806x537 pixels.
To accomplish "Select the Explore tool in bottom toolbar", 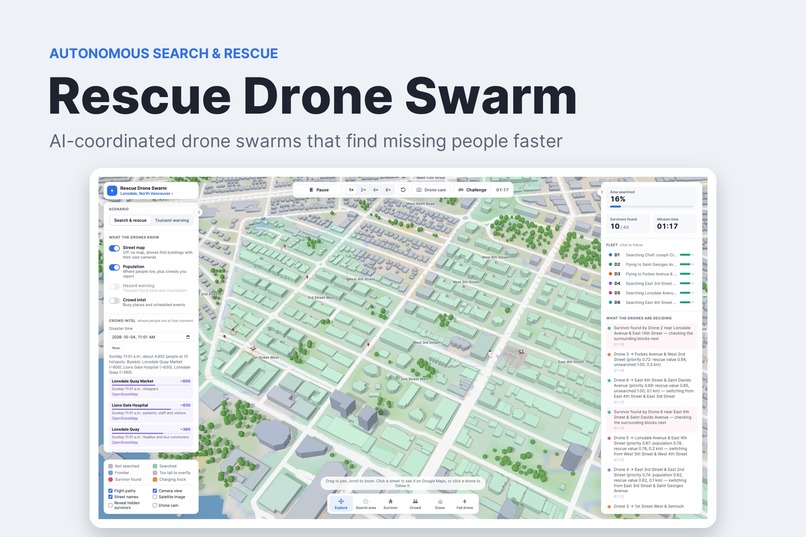I will (341, 504).
